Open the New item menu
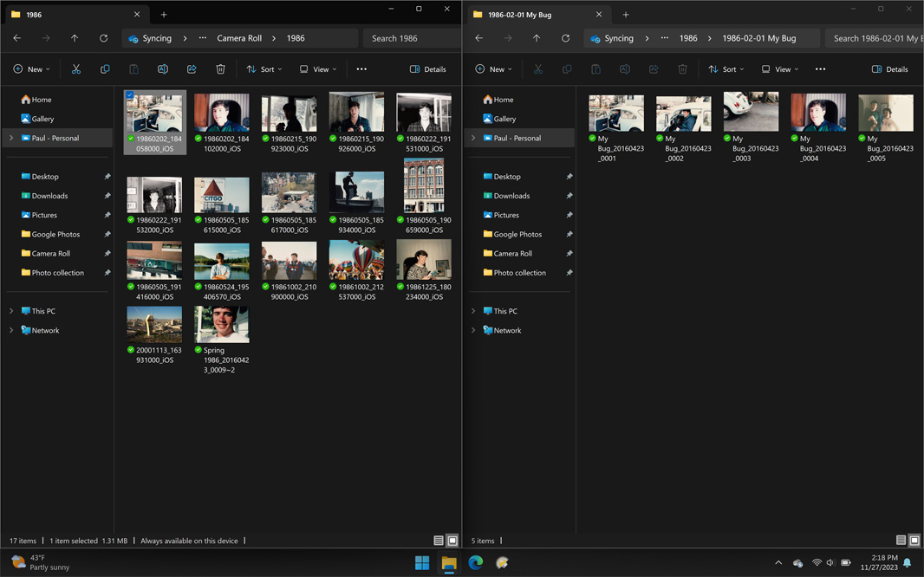This screenshot has height=577, width=924. [30, 68]
